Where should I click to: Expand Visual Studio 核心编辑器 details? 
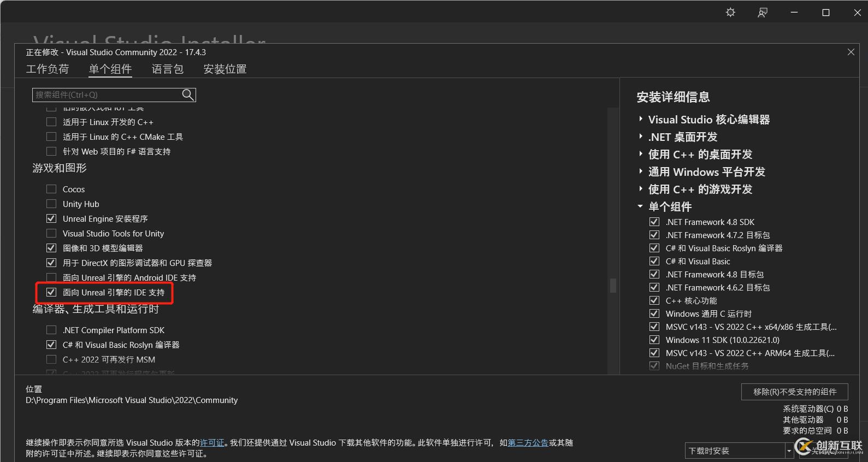point(641,119)
